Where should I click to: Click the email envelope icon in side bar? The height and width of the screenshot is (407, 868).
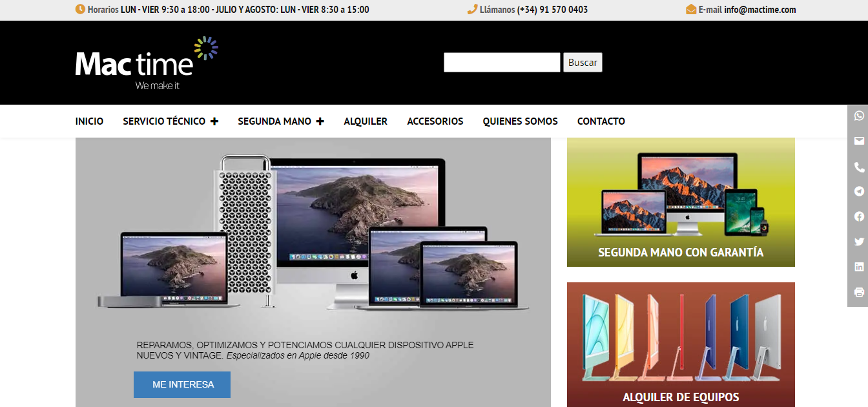coord(859,141)
